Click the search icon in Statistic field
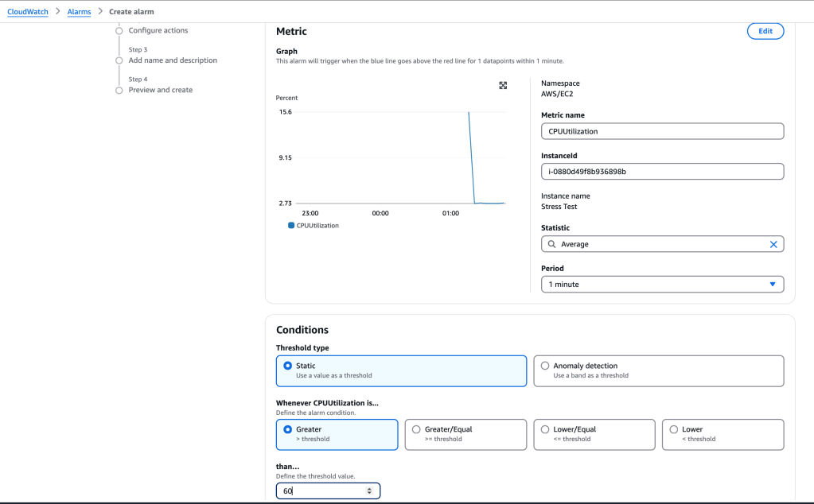 point(552,244)
